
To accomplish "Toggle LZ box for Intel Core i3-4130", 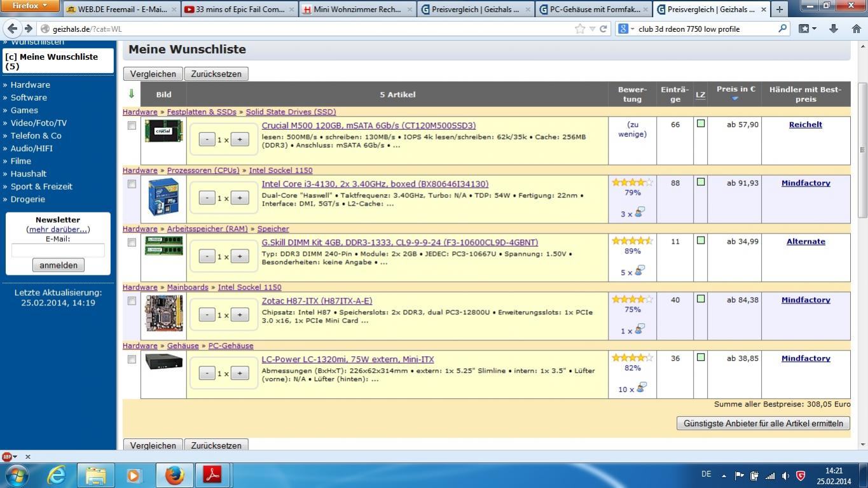I will [701, 182].
